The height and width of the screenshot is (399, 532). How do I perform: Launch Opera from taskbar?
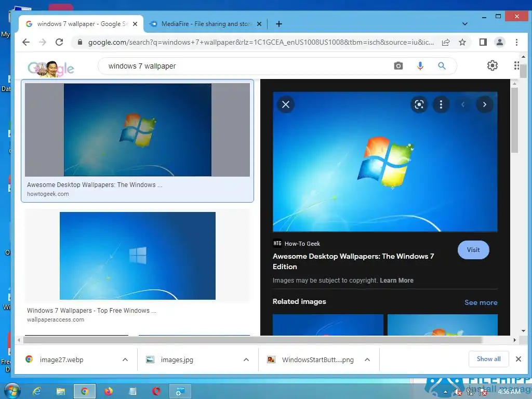[x=156, y=392]
